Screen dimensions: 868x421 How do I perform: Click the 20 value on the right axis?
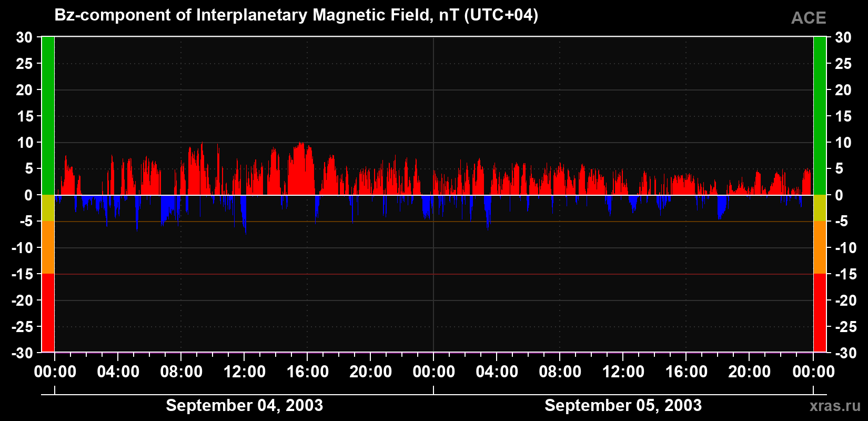pyautogui.click(x=843, y=90)
